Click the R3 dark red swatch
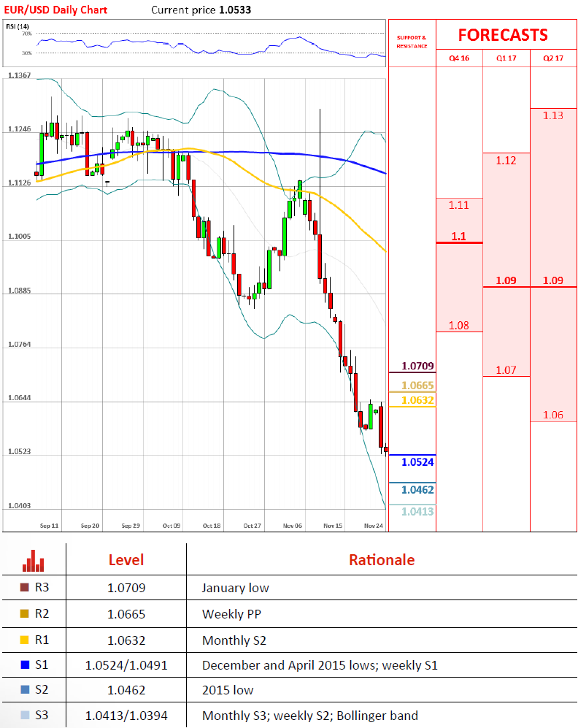 pyautogui.click(x=25, y=587)
